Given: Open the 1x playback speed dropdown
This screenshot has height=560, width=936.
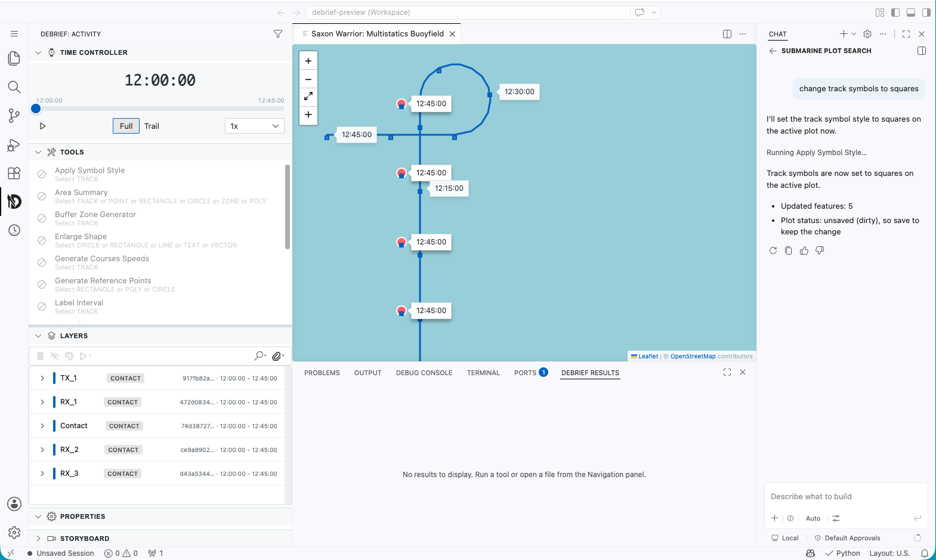Looking at the screenshot, I should coord(255,126).
